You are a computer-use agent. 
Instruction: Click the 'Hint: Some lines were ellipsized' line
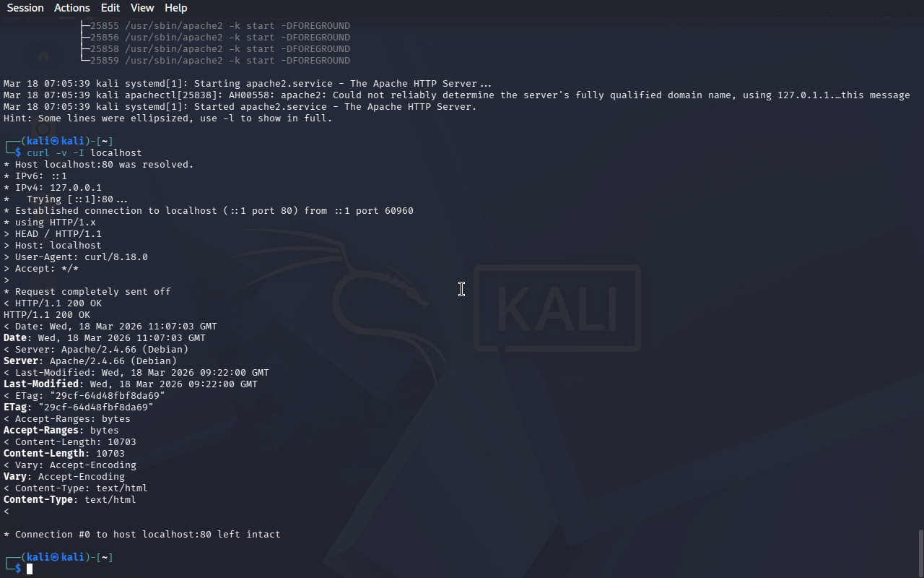(168, 118)
